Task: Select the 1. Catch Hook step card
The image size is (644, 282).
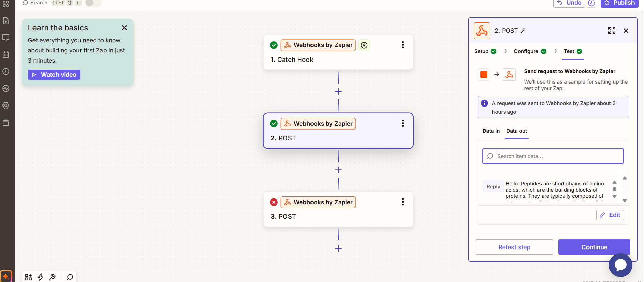Action: tap(338, 52)
